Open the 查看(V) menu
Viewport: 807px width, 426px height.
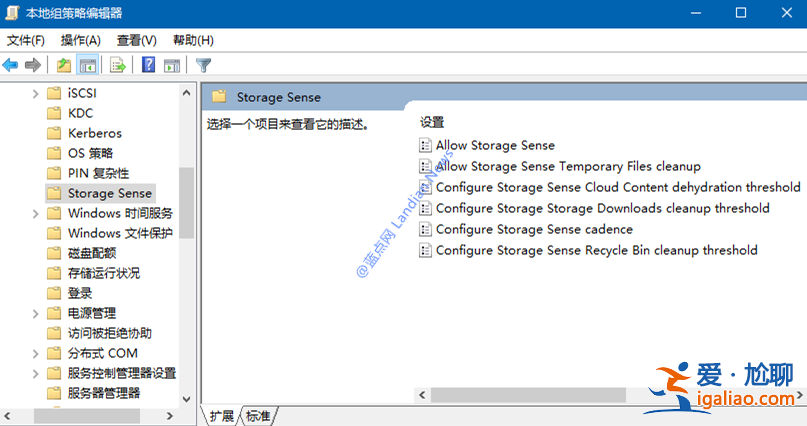(136, 40)
